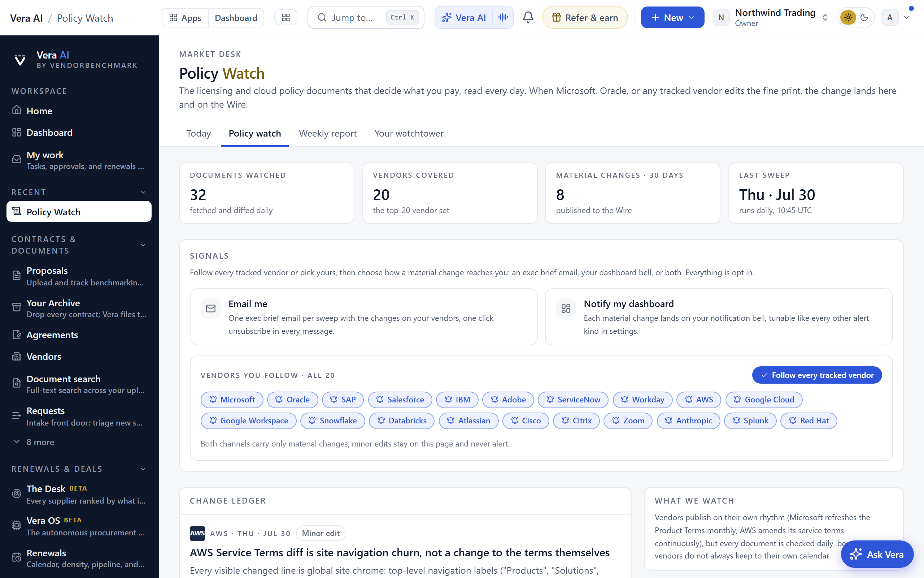The height and width of the screenshot is (578, 924).
Task: Expand the user account chevron
Action: click(x=907, y=18)
